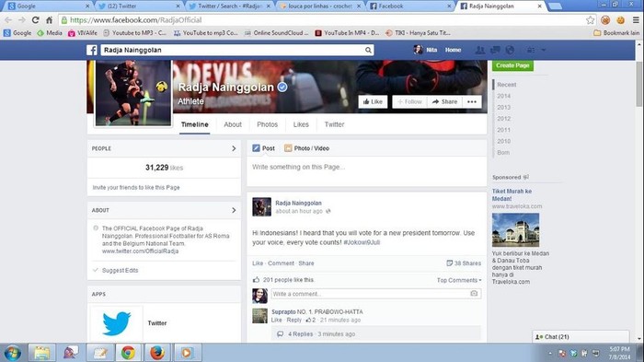
Task: Click Invite your friends to like this Page
Action: pyautogui.click(x=136, y=188)
